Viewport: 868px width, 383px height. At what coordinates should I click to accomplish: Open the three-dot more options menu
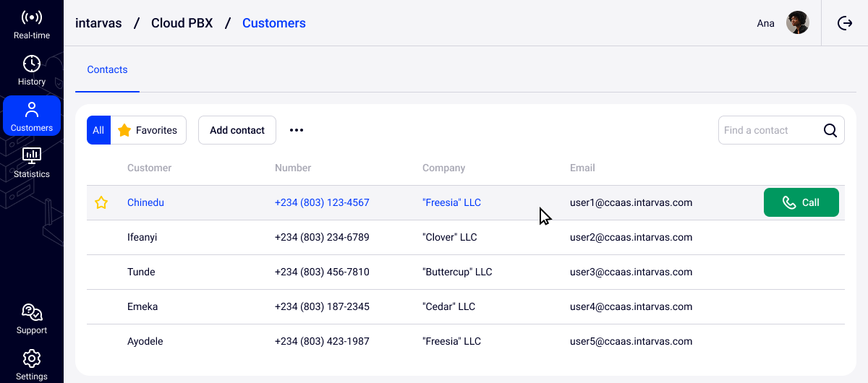click(297, 130)
